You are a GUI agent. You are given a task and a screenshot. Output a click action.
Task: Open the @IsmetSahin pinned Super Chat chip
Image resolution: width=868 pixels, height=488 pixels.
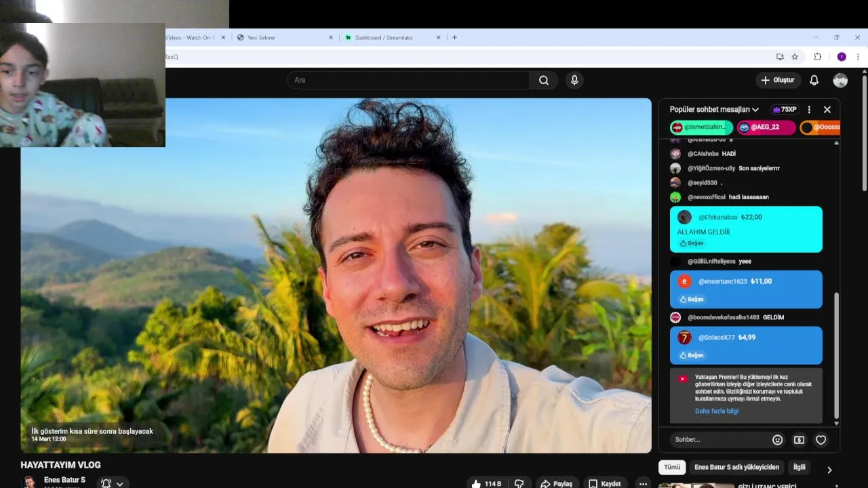point(701,127)
